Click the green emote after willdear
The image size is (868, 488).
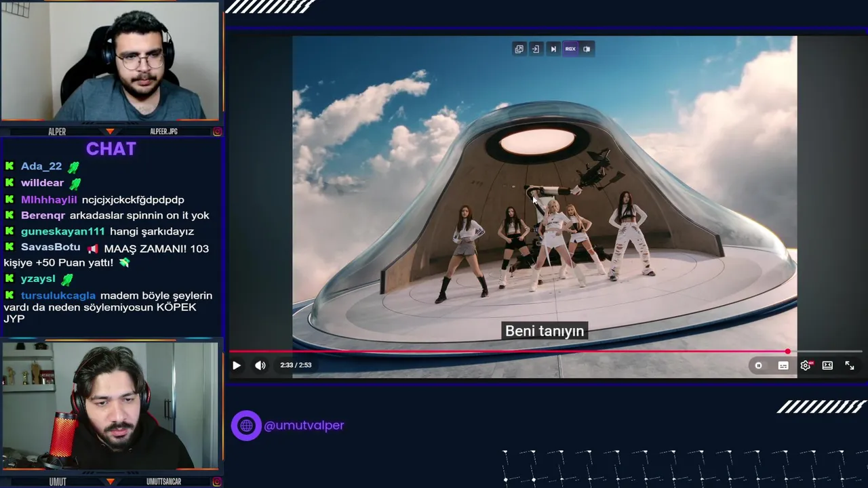click(75, 184)
